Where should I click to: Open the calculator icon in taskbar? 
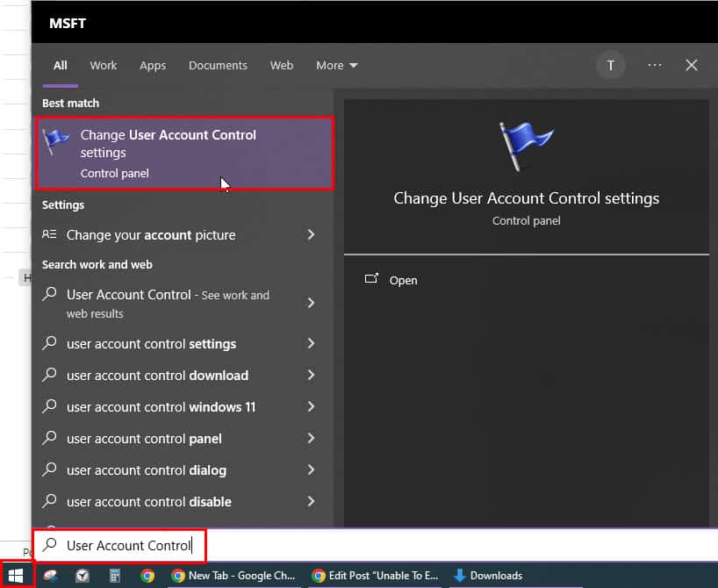pos(114,576)
